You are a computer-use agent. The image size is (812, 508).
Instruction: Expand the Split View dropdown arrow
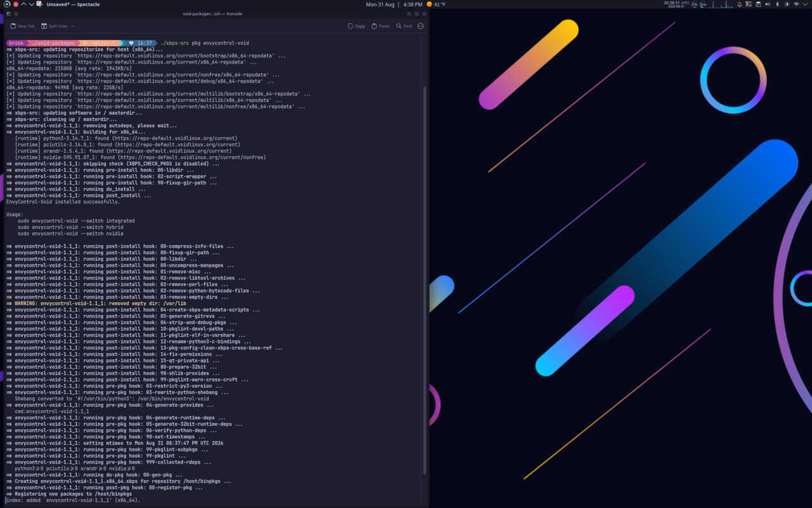(x=72, y=26)
